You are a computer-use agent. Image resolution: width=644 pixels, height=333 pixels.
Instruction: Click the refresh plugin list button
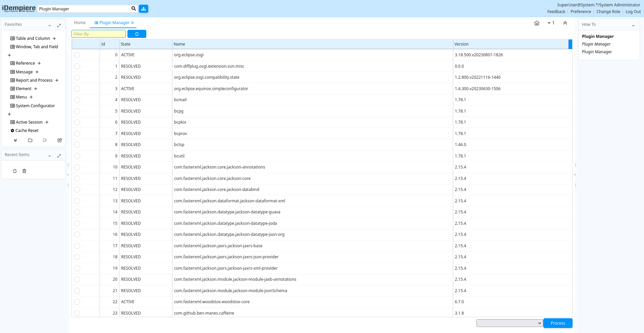(137, 34)
